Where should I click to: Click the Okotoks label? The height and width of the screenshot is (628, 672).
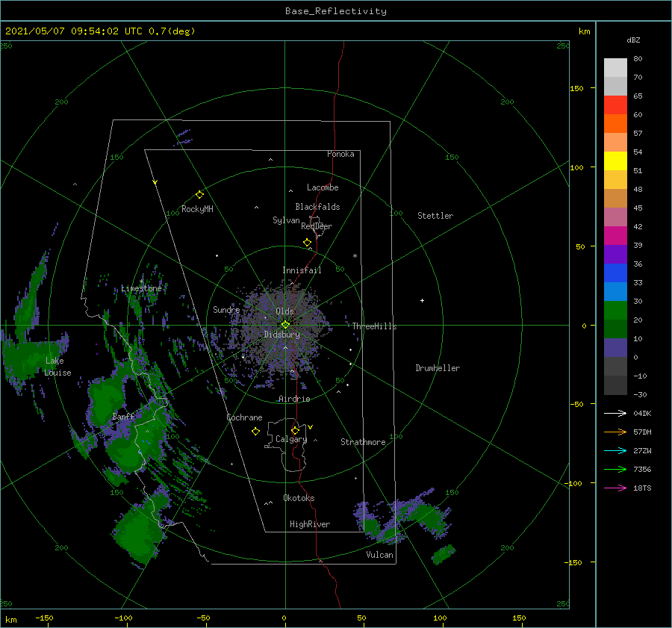[x=299, y=498]
